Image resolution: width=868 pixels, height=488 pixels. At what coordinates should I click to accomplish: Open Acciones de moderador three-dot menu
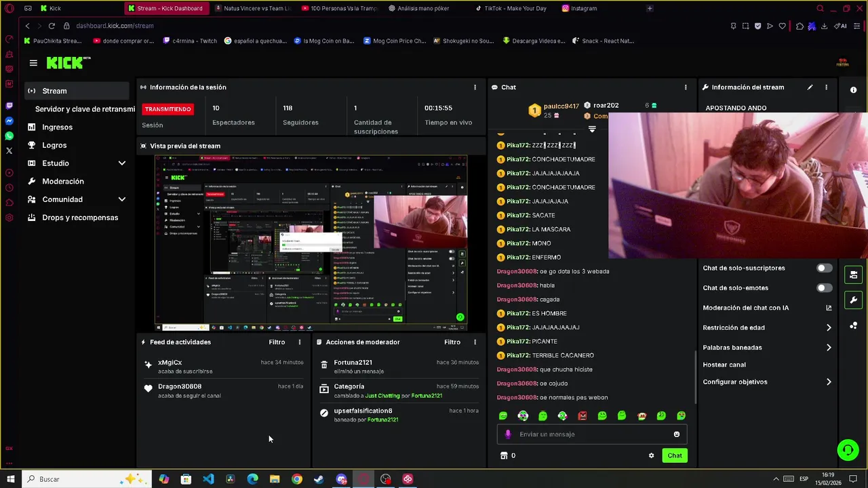click(475, 342)
